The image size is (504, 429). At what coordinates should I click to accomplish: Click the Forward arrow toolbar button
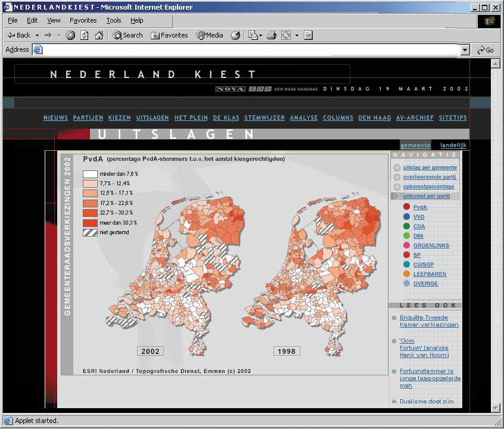pos(48,35)
